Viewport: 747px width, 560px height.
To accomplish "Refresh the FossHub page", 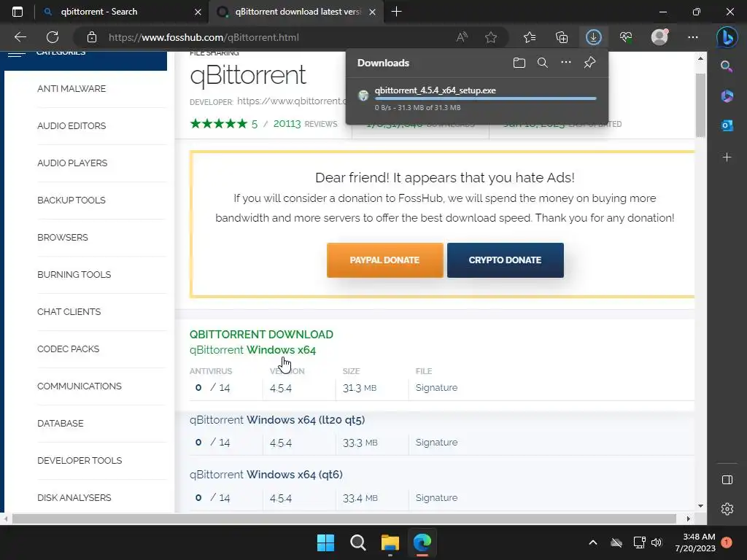I will (x=53, y=37).
